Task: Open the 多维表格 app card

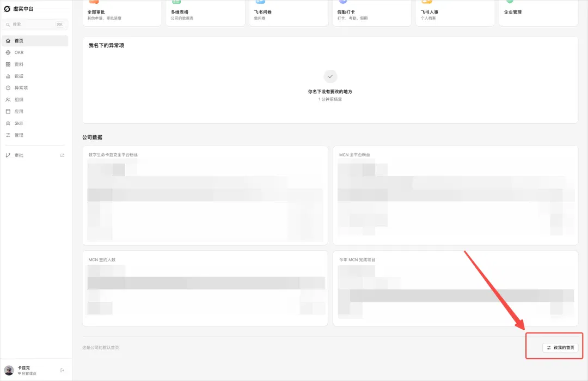Action: click(x=205, y=13)
